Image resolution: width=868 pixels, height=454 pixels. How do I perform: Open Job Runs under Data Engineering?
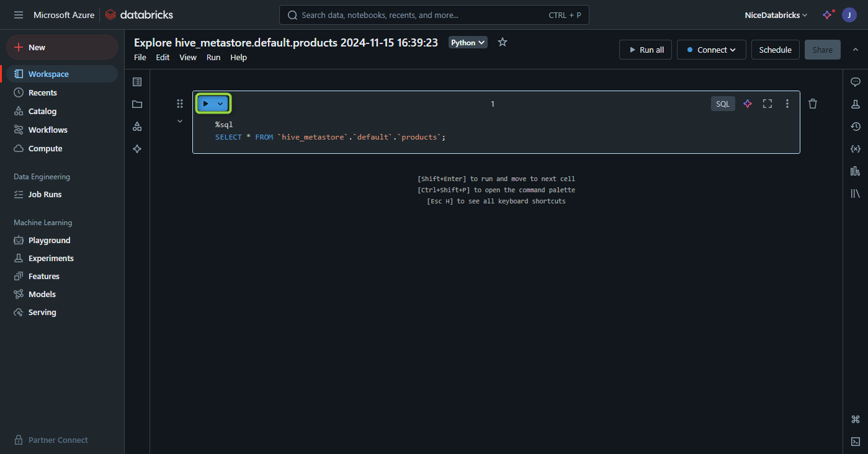[62, 194]
